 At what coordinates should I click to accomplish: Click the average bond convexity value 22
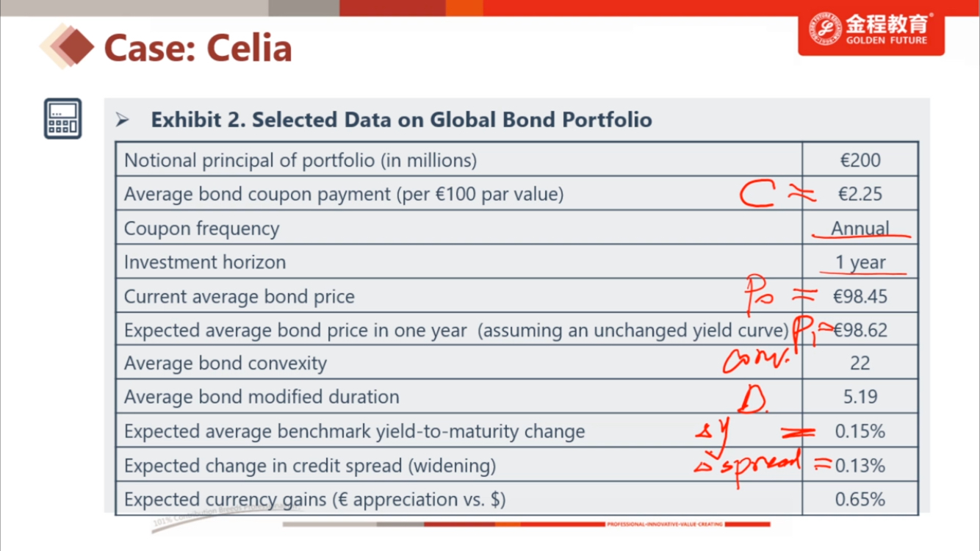[860, 363]
